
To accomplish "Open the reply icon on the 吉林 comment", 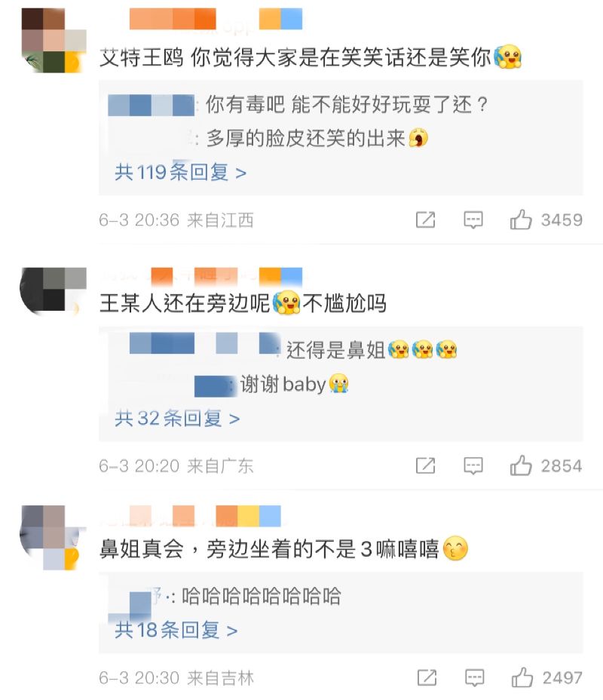I will pos(475,678).
